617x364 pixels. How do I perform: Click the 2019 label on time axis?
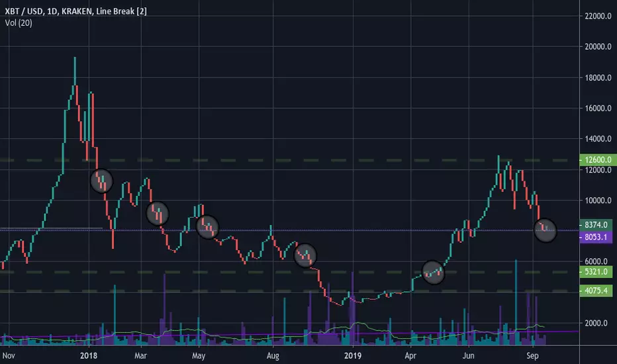(353, 356)
